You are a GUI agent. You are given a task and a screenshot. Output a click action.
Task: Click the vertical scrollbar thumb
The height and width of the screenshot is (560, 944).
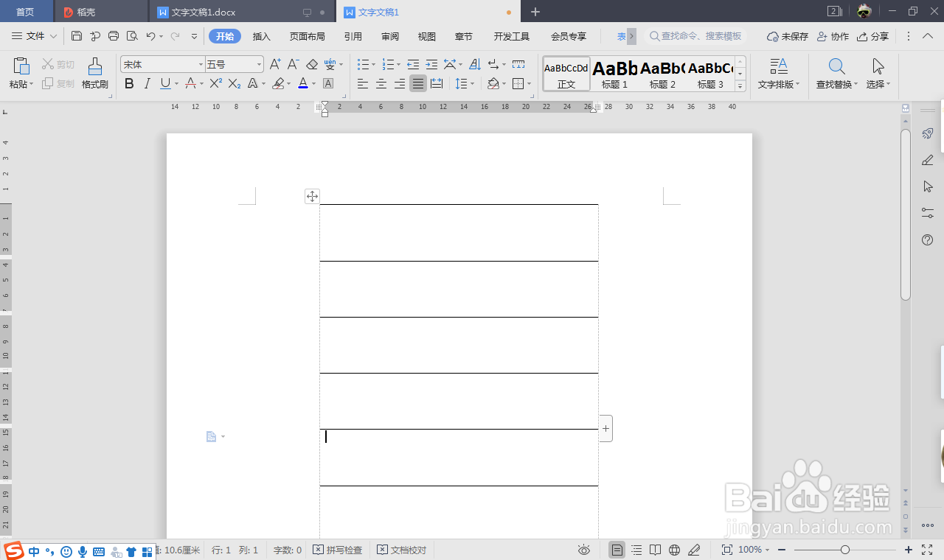[x=906, y=214]
